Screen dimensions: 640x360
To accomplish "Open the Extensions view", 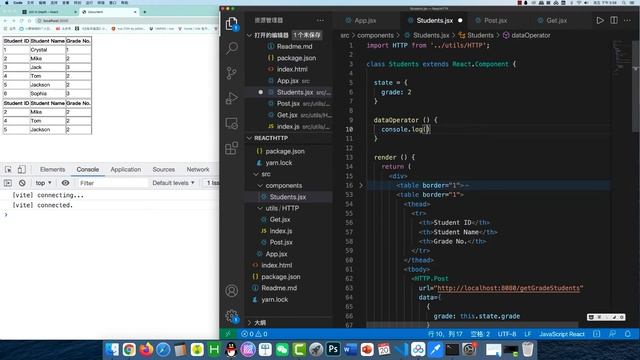I will (231, 148).
